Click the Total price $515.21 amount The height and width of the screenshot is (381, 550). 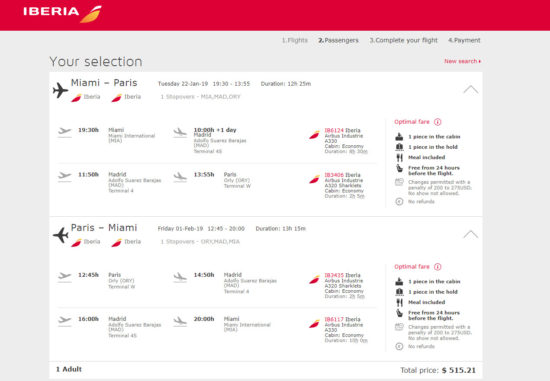459,370
